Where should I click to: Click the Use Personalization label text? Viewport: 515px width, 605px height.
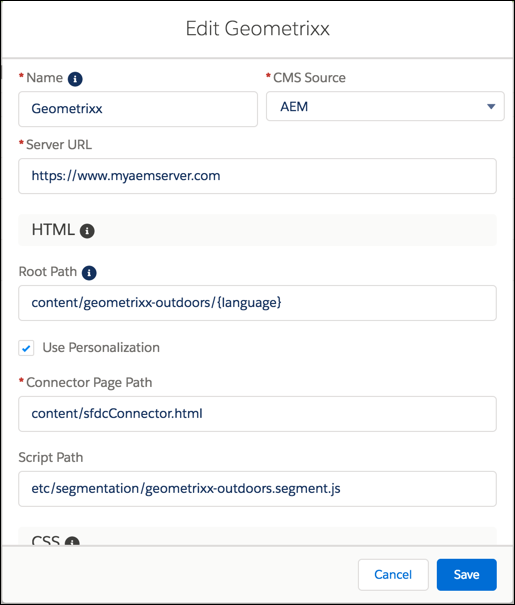point(101,348)
